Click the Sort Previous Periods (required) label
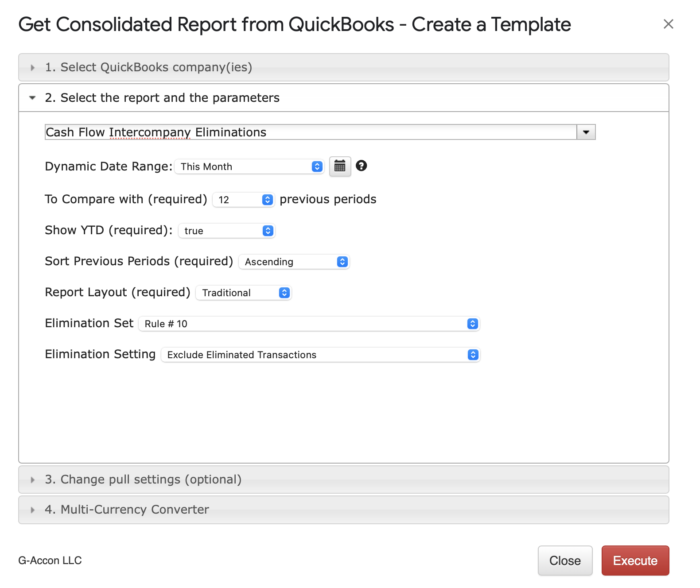Screen dimensions: 700x588 (139, 261)
